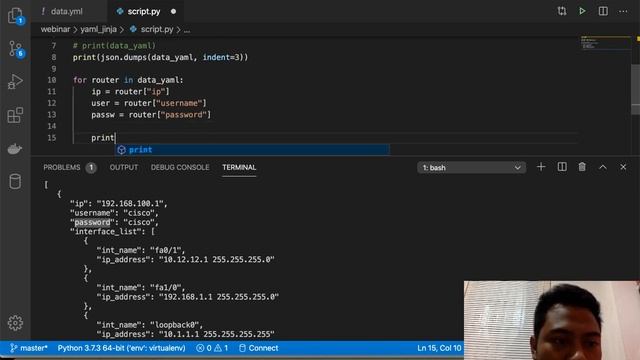The width and height of the screenshot is (640, 360).
Task: Click the "loopback0" int_name terminal line
Action: pos(149,325)
